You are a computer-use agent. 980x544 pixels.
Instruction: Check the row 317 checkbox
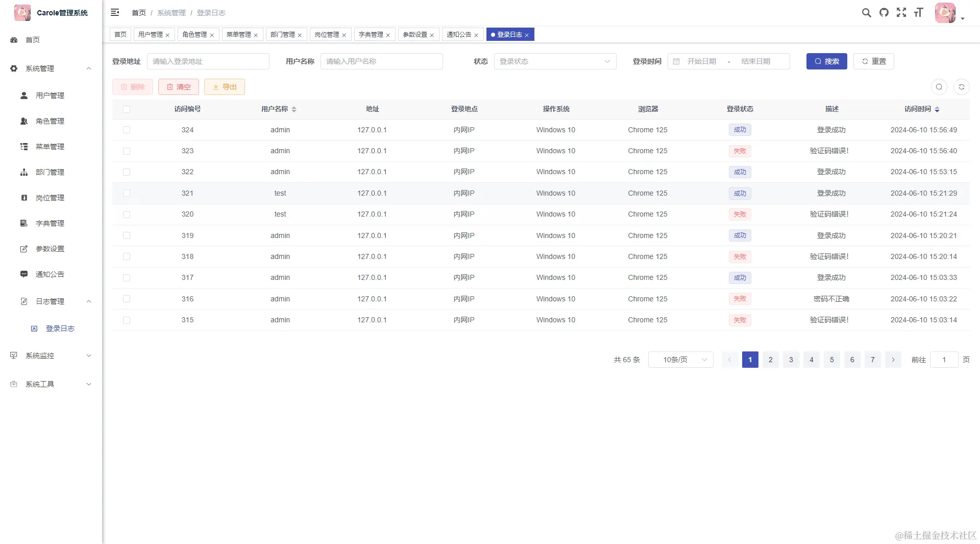coord(127,278)
